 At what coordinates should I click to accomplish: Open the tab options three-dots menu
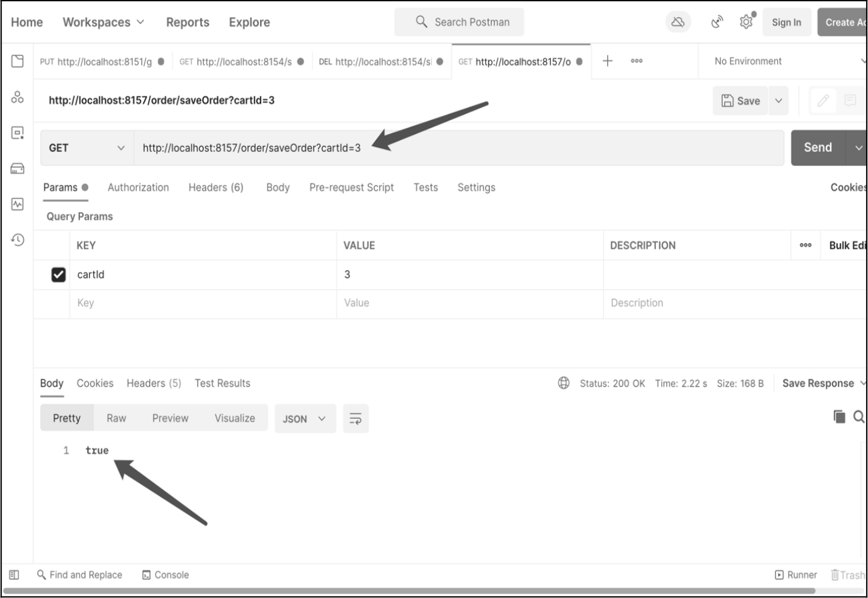pyautogui.click(x=636, y=61)
